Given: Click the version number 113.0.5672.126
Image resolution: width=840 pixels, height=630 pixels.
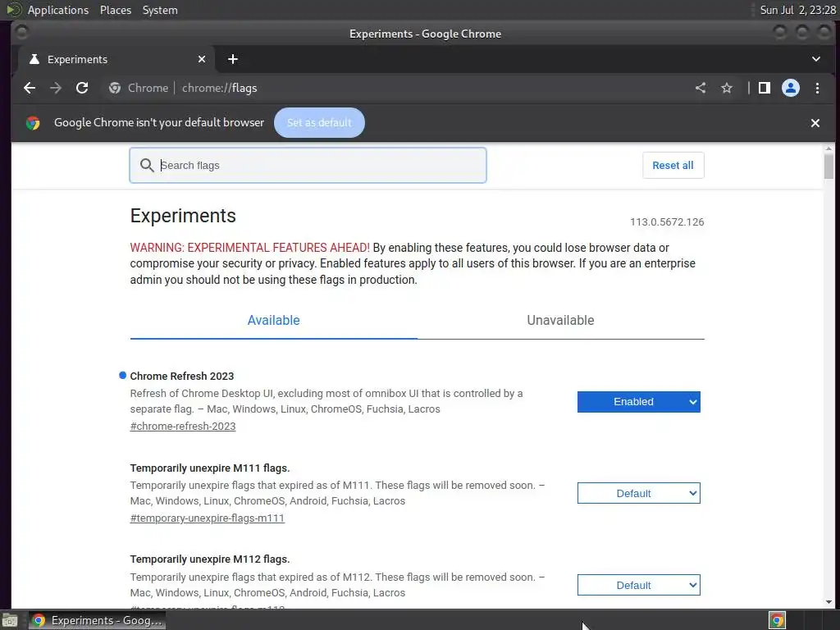Looking at the screenshot, I should pos(667,221).
